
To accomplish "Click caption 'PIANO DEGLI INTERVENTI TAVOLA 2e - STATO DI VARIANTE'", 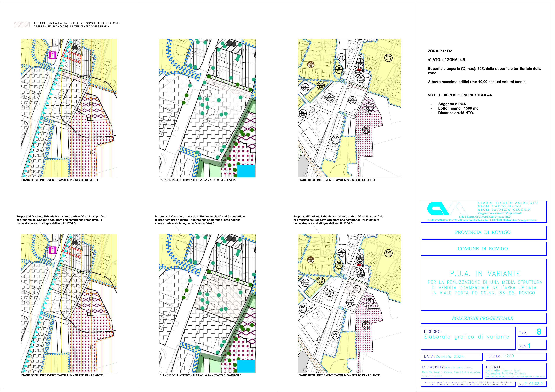I will pyautogui.click(x=200, y=375).
